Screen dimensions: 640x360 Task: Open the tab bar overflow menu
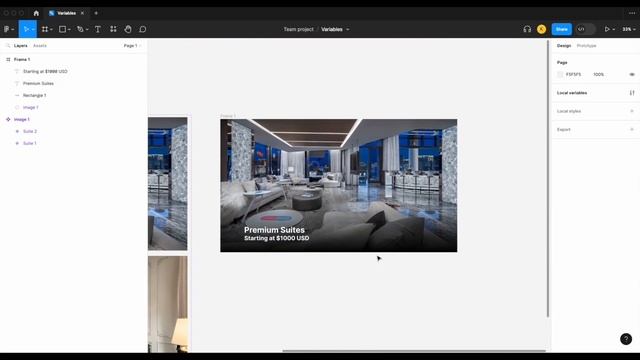tap(632, 13)
